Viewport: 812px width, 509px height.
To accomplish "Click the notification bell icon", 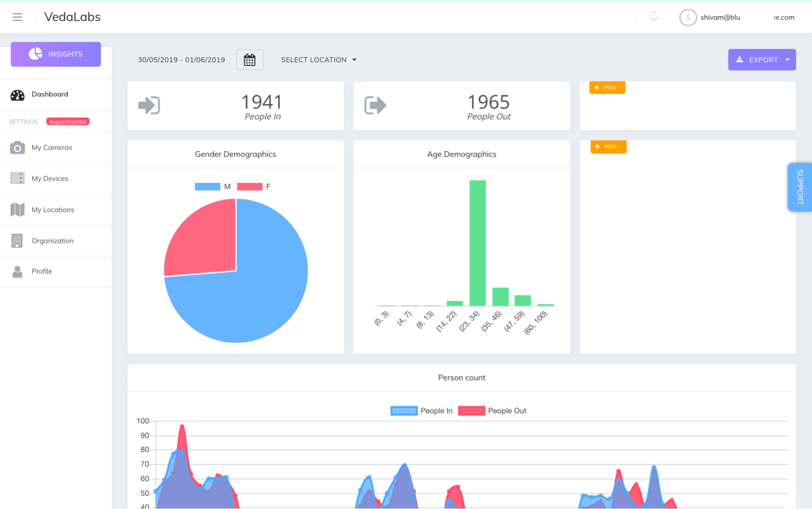I will tap(654, 17).
